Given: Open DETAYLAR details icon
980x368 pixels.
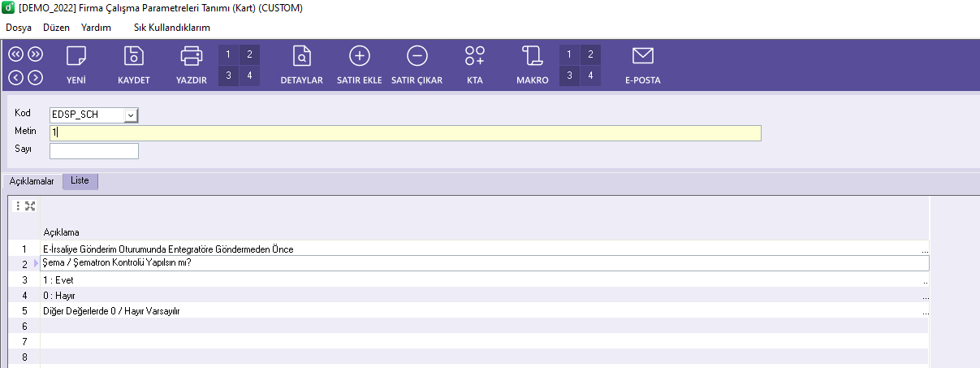Looking at the screenshot, I should pos(301,57).
